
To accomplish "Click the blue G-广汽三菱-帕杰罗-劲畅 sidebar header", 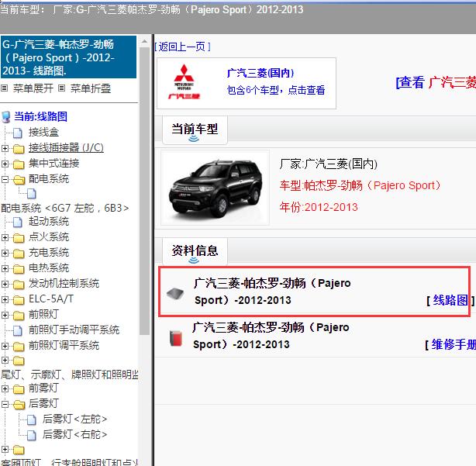I will [68, 57].
